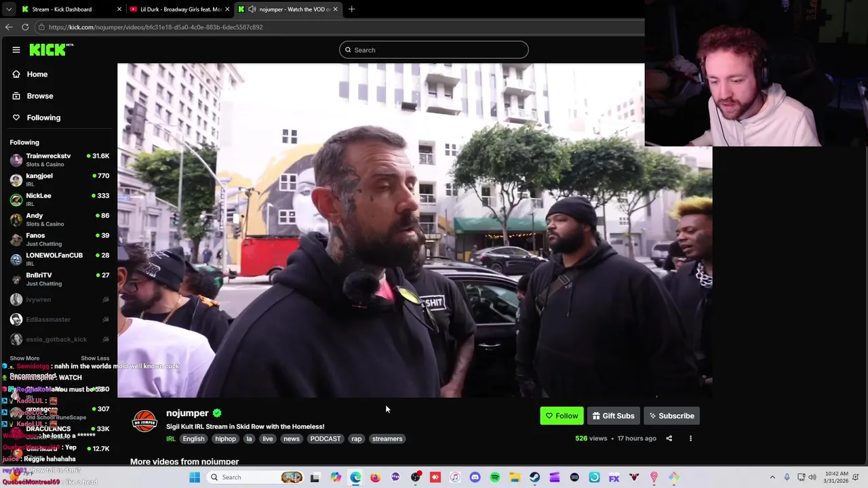Open the Gift Subs button
This screenshot has width=868, height=488.
point(614,416)
